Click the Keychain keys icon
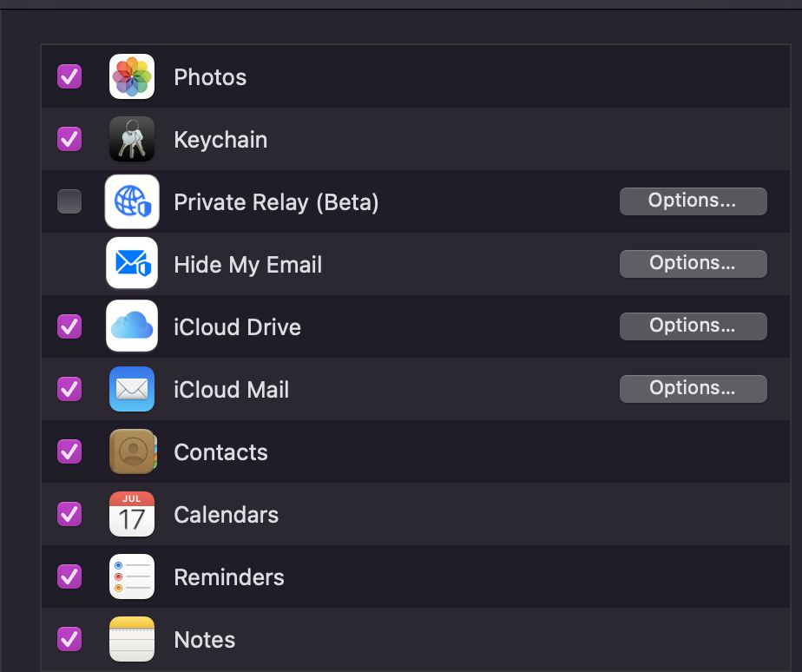Image resolution: width=802 pixels, height=672 pixels. pos(132,139)
